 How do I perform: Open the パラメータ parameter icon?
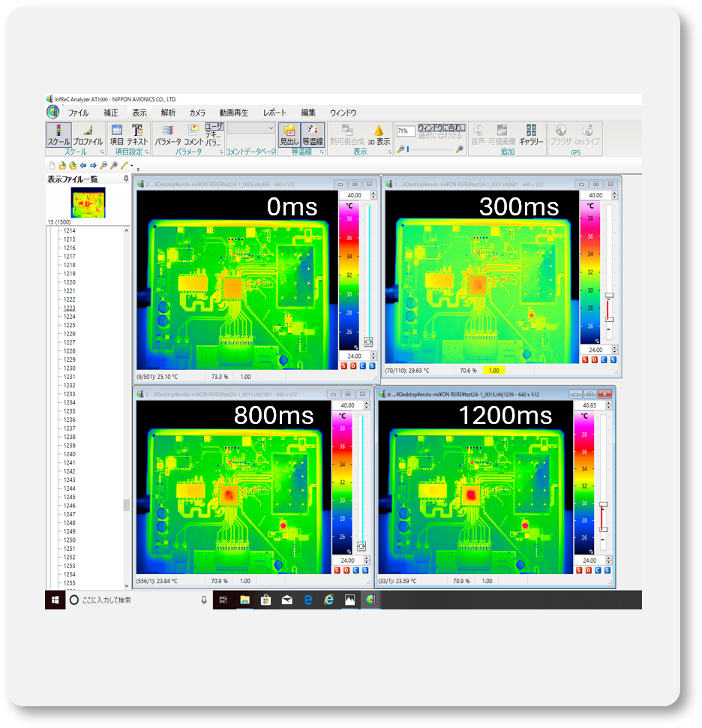tap(168, 135)
